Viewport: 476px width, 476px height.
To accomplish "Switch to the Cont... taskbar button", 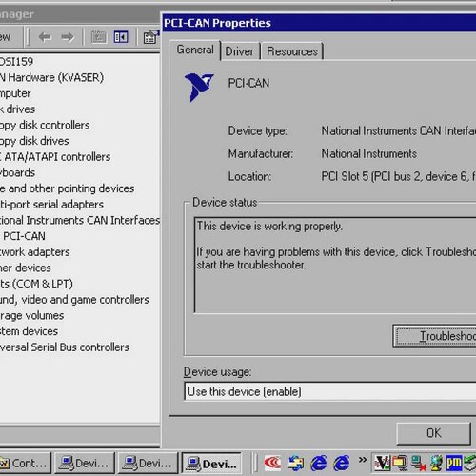I will (25, 464).
